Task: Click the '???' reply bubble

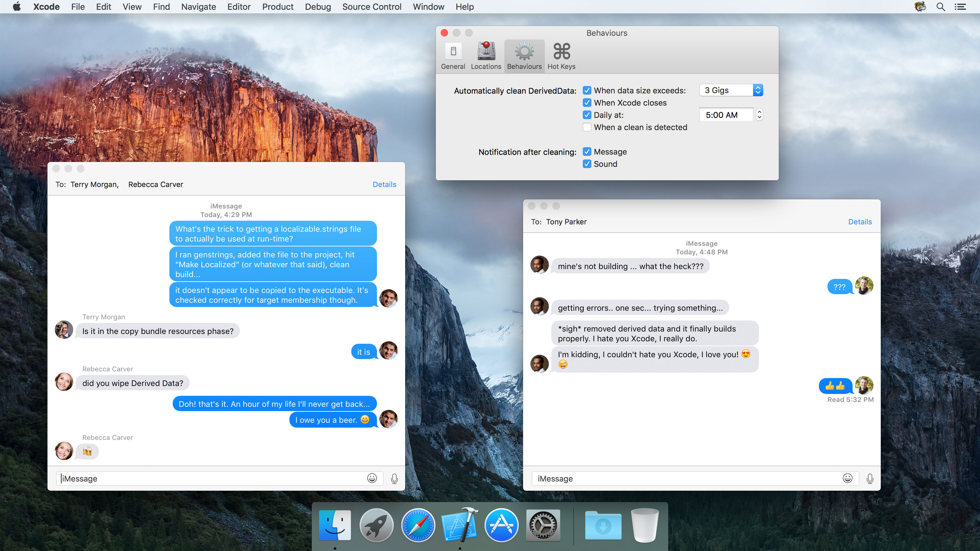Action: (x=840, y=287)
